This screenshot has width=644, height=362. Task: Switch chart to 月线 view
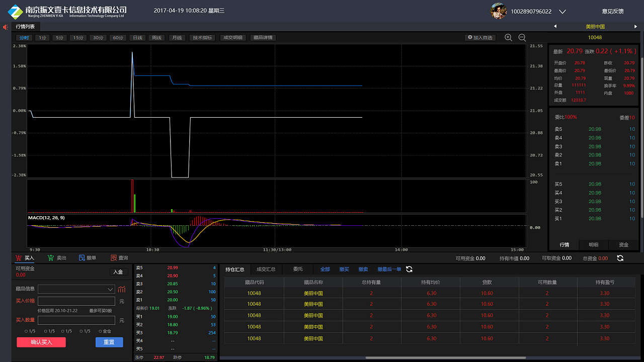click(x=177, y=38)
